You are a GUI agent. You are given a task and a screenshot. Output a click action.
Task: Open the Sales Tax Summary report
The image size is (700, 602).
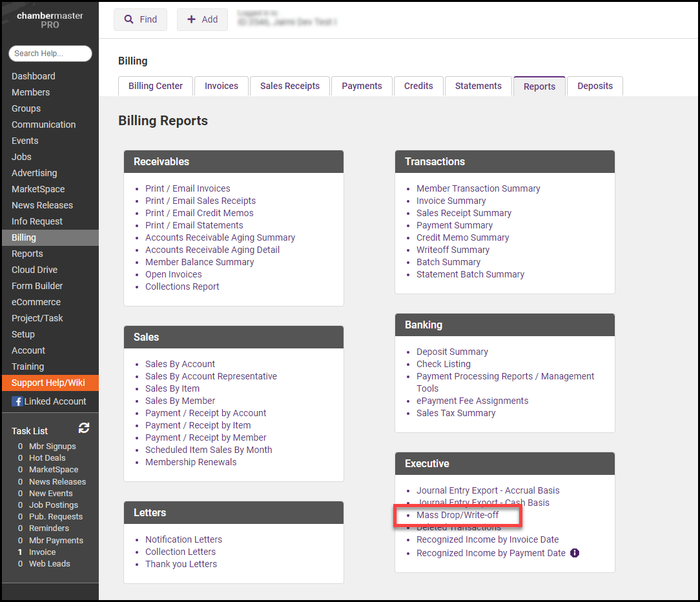tap(456, 413)
